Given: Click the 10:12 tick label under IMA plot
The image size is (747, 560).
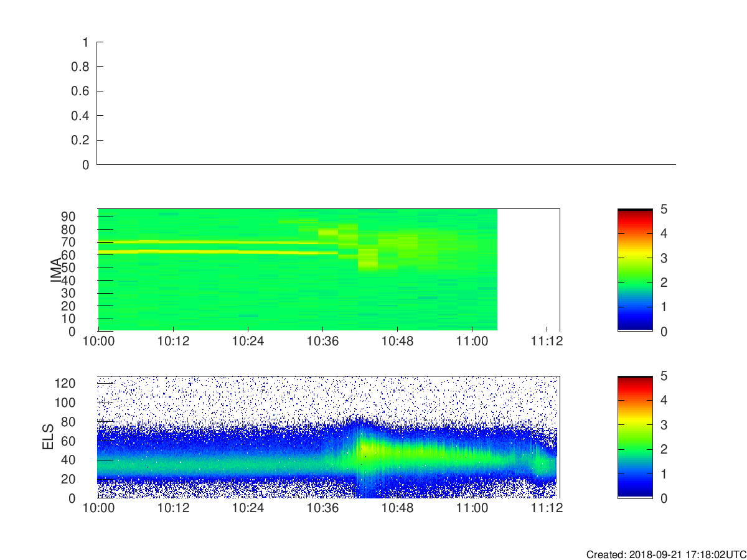Looking at the screenshot, I should point(173,342).
